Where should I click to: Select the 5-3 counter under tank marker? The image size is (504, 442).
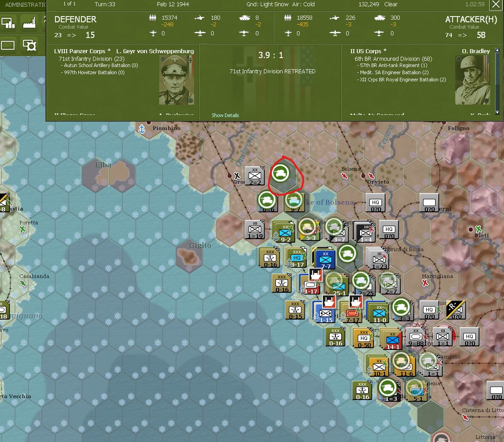310,232
